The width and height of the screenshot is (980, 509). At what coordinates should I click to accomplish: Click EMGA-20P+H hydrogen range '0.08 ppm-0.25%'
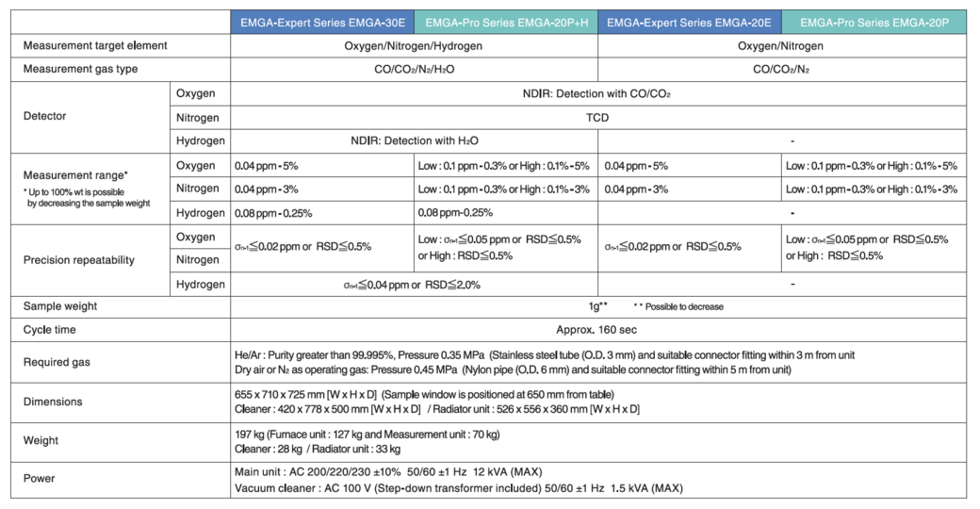coord(455,213)
